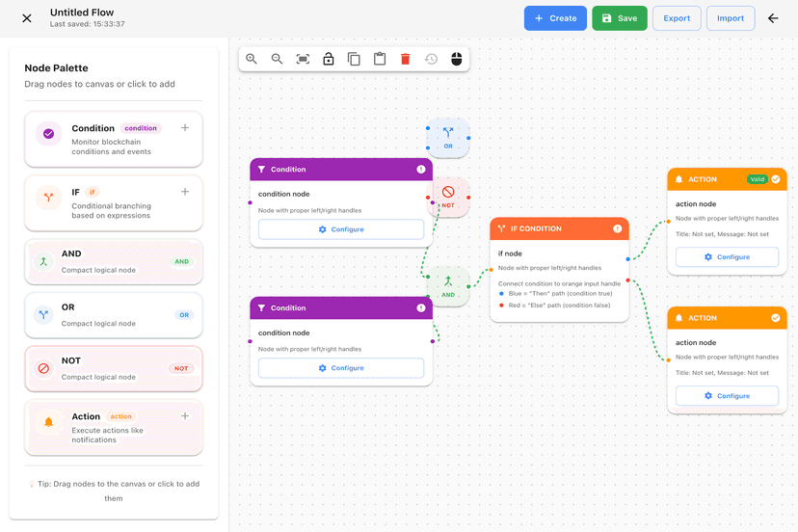The height and width of the screenshot is (532, 798).
Task: Click the zoom in magnifier icon
Action: (x=252, y=59)
